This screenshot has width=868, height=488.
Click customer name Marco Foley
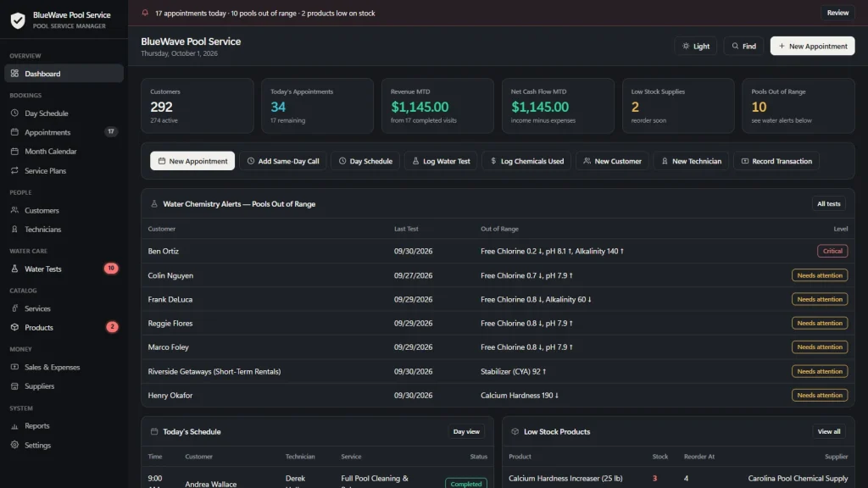169,347
